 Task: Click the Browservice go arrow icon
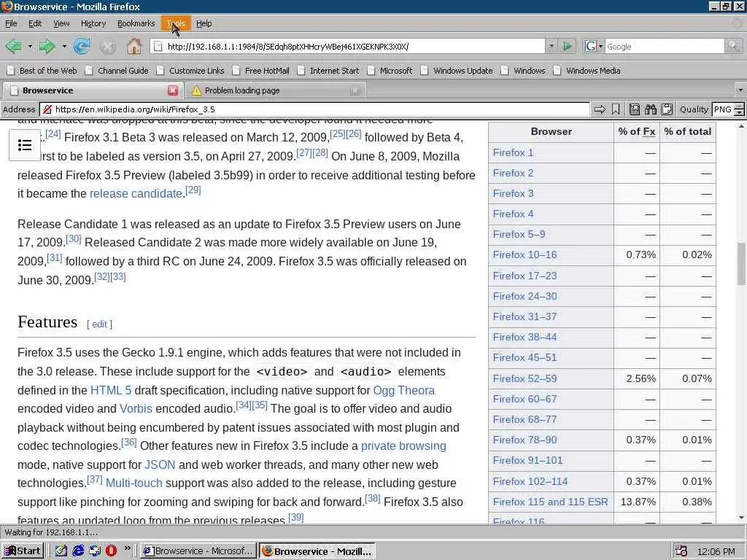[x=600, y=109]
